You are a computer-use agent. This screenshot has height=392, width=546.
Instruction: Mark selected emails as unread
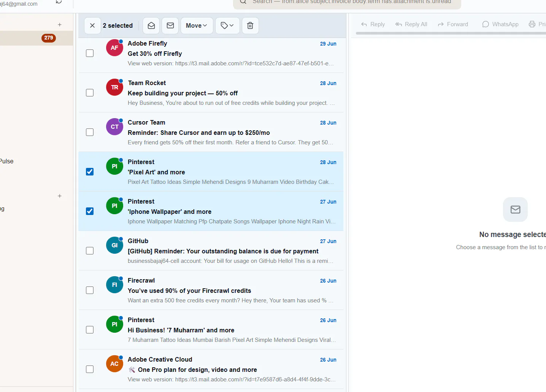point(170,25)
